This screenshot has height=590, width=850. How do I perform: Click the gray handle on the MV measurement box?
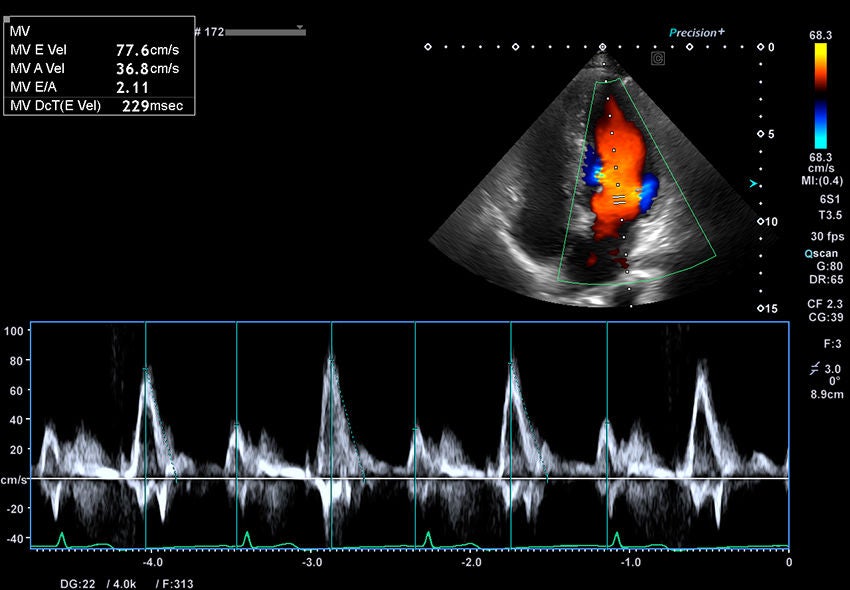[x=7, y=20]
